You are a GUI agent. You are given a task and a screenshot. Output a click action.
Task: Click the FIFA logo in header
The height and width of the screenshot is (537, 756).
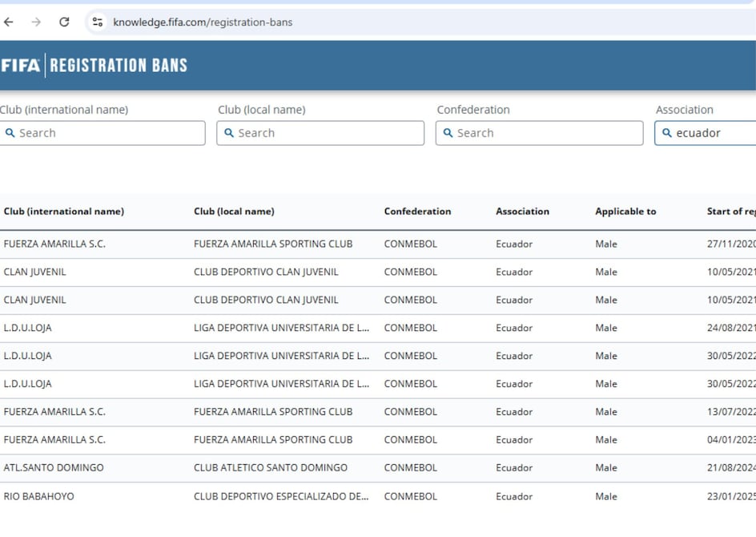[21, 66]
